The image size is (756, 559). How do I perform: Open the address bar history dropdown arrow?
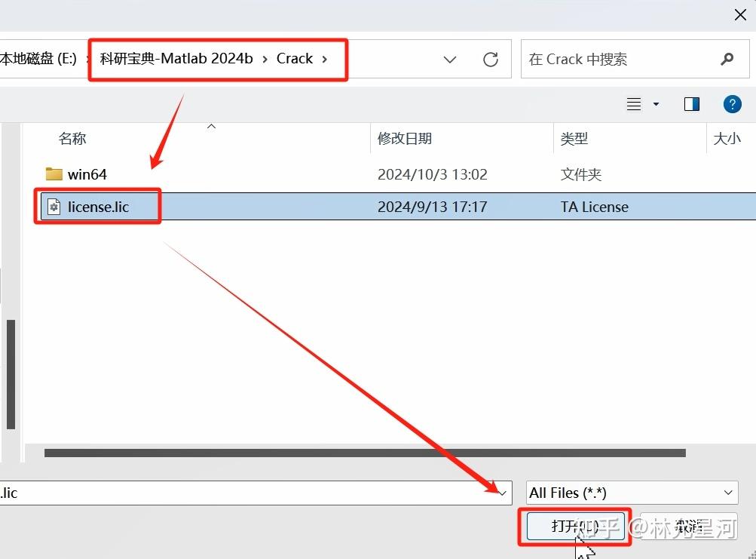[x=450, y=58]
